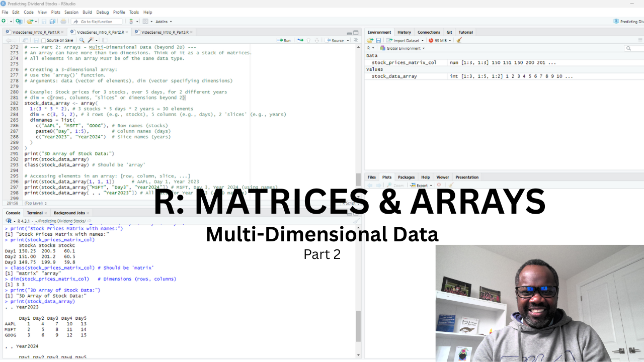Viewport: 644px width, 362px height.
Task: Open the Export dropdown in the Plots pane
Action: 422,185
